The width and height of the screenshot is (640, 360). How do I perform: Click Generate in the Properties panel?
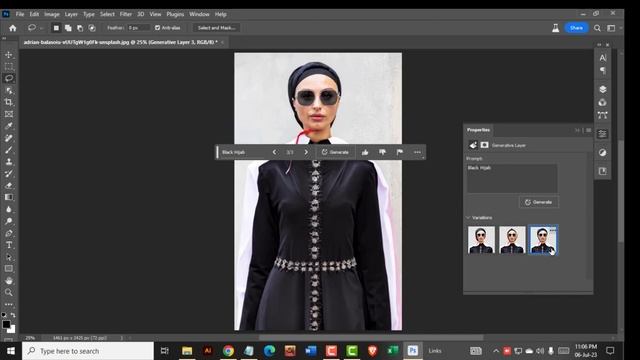(539, 202)
